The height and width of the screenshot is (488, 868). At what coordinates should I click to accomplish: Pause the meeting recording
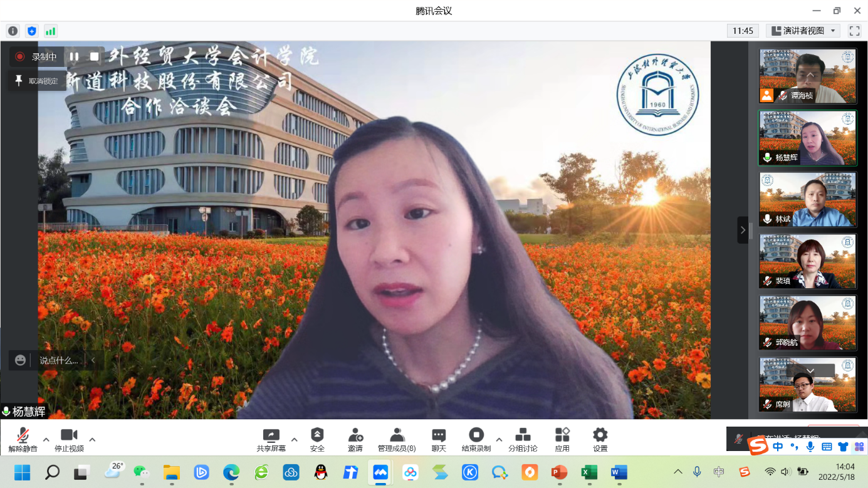tap(74, 56)
